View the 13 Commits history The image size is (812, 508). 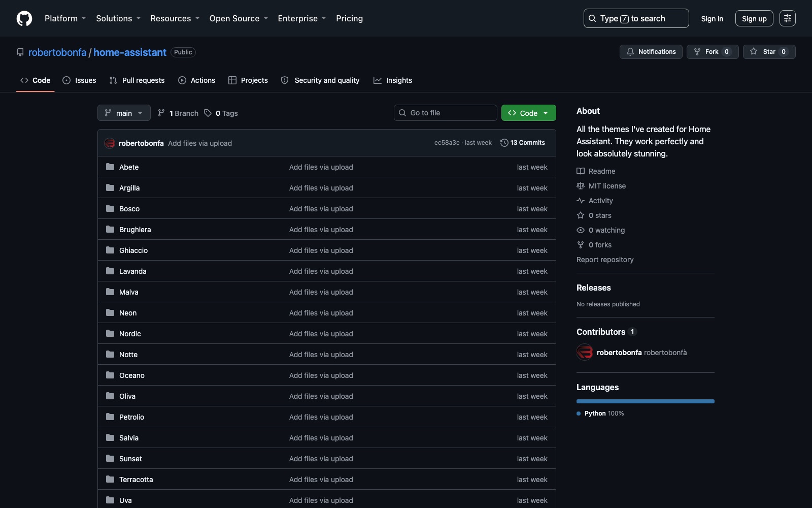tap(523, 143)
